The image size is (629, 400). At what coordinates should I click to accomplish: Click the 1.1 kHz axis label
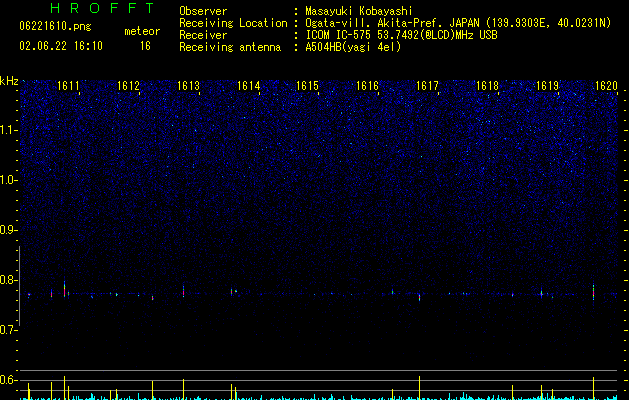[9, 130]
